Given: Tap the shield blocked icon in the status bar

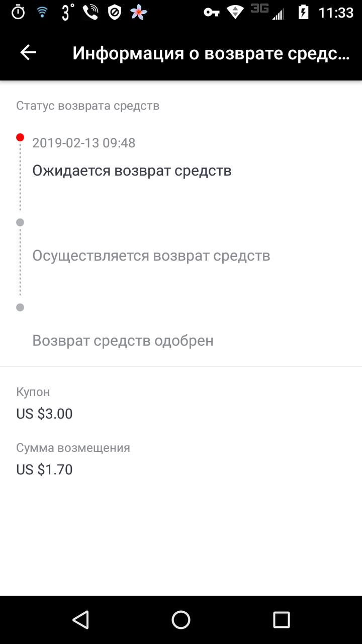Looking at the screenshot, I should [115, 13].
